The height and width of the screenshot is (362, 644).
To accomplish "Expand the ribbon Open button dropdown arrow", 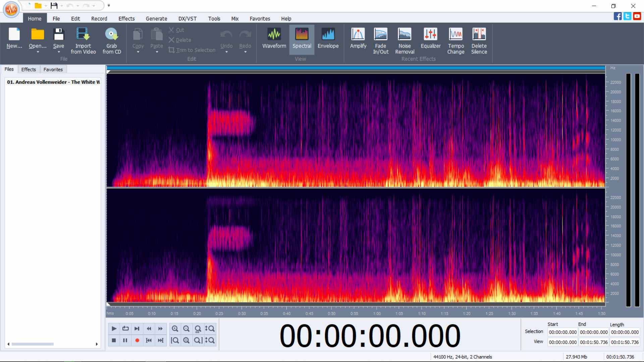I will [x=38, y=52].
